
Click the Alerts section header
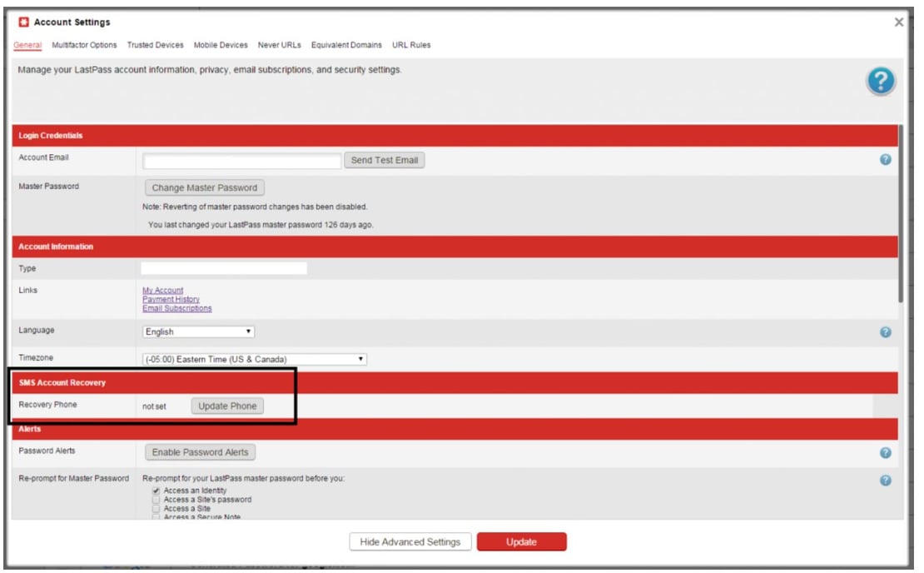click(x=455, y=429)
